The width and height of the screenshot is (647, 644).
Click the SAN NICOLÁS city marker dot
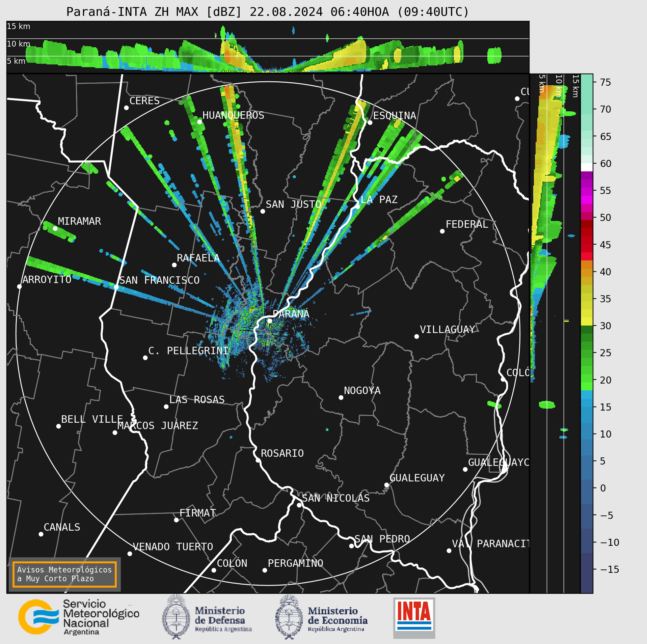tap(299, 505)
